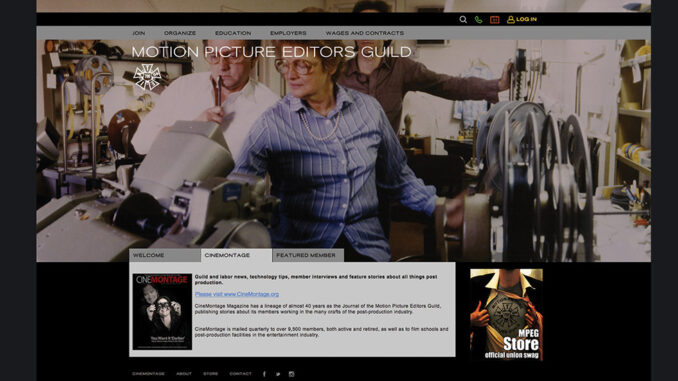
Task: Open the MPEG Store banner
Action: [506, 315]
